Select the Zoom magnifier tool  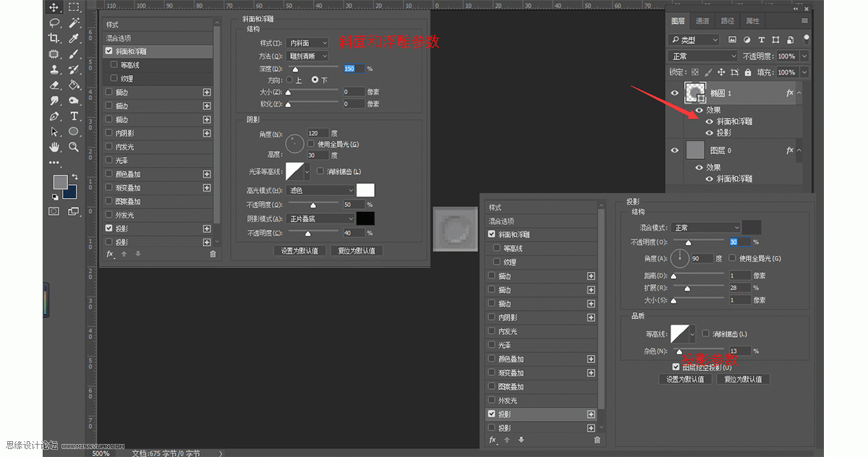tap(74, 147)
